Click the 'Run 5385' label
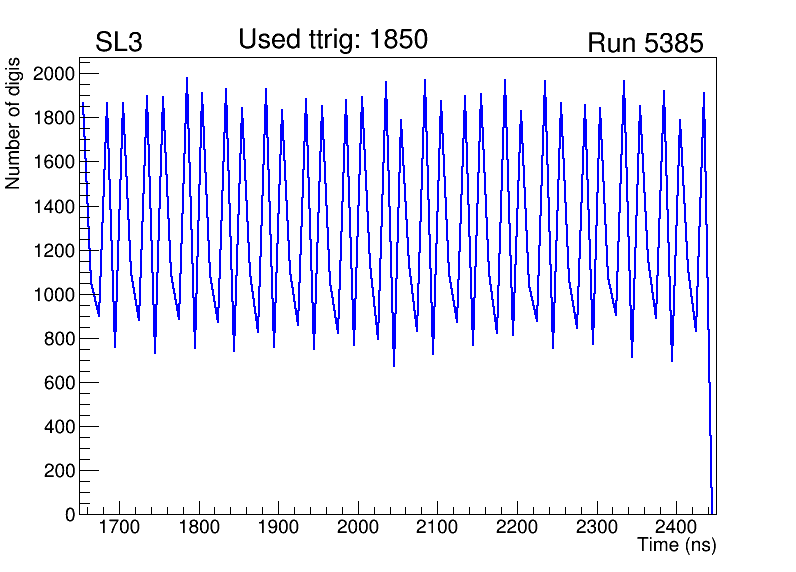796x572 pixels. (x=645, y=43)
